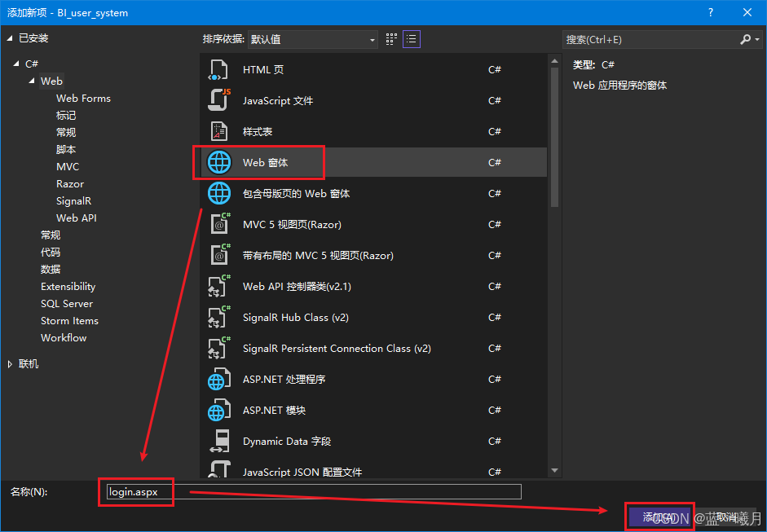Click the search magnifier icon
The width and height of the screenshot is (767, 532).
(x=745, y=39)
